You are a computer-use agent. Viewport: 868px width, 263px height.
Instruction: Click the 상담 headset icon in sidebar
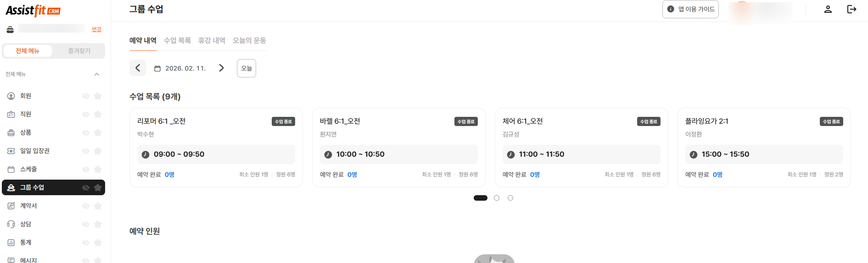tap(11, 224)
